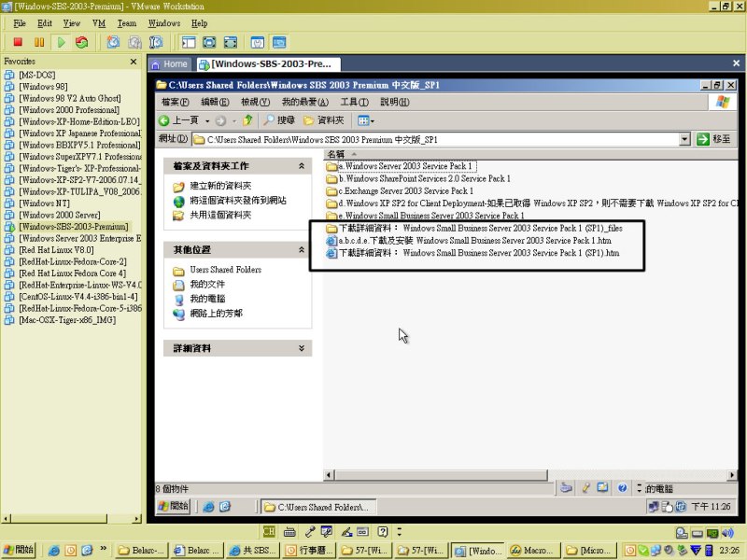Open the VMware File menu
This screenshot has width=747, height=560.
(x=20, y=23)
